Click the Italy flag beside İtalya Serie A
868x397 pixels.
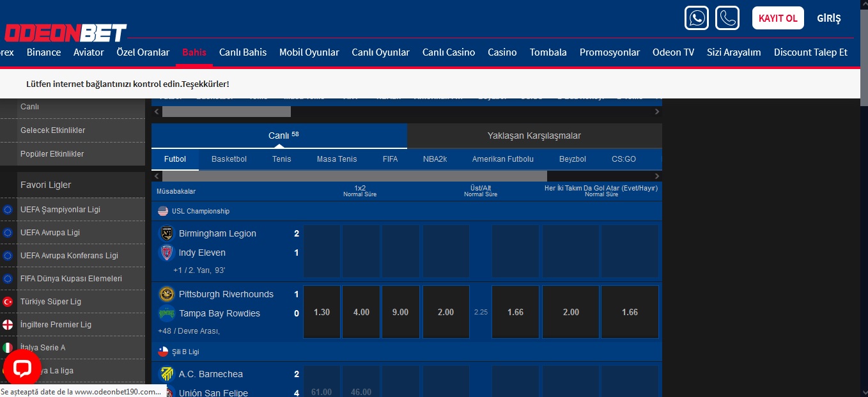click(x=8, y=348)
